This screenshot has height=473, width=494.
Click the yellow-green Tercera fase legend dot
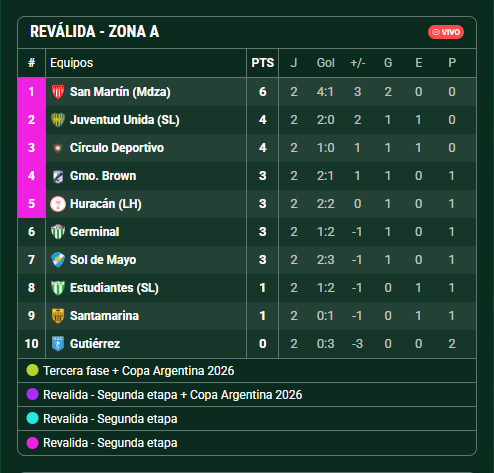click(32, 370)
